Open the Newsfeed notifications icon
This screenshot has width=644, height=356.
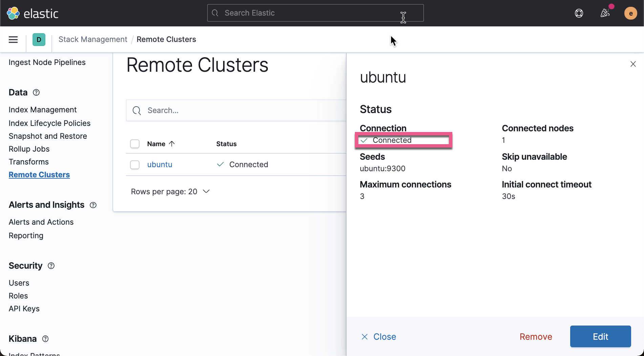click(x=605, y=13)
